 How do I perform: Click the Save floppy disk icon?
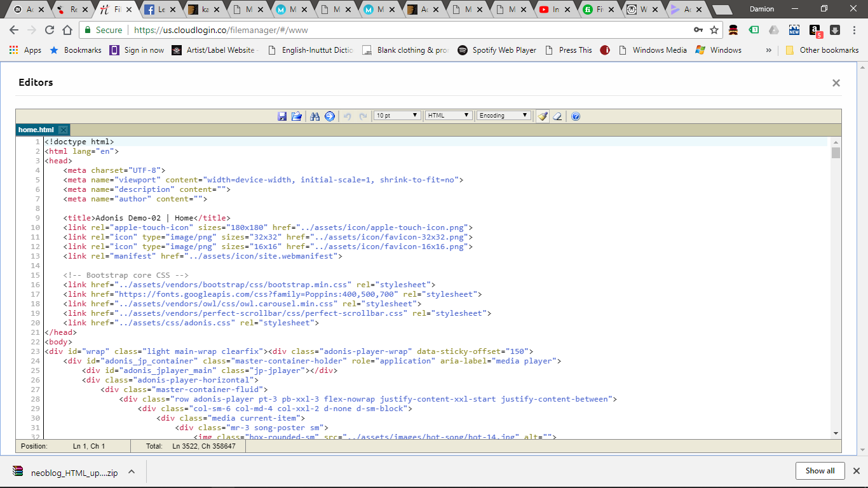point(282,116)
